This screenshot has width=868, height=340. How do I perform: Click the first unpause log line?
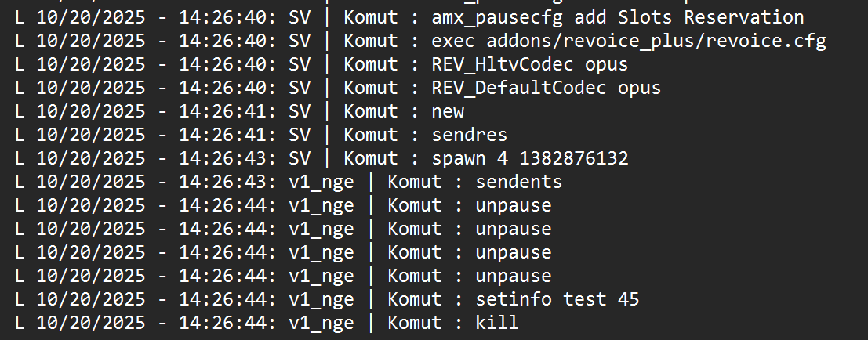click(283, 206)
